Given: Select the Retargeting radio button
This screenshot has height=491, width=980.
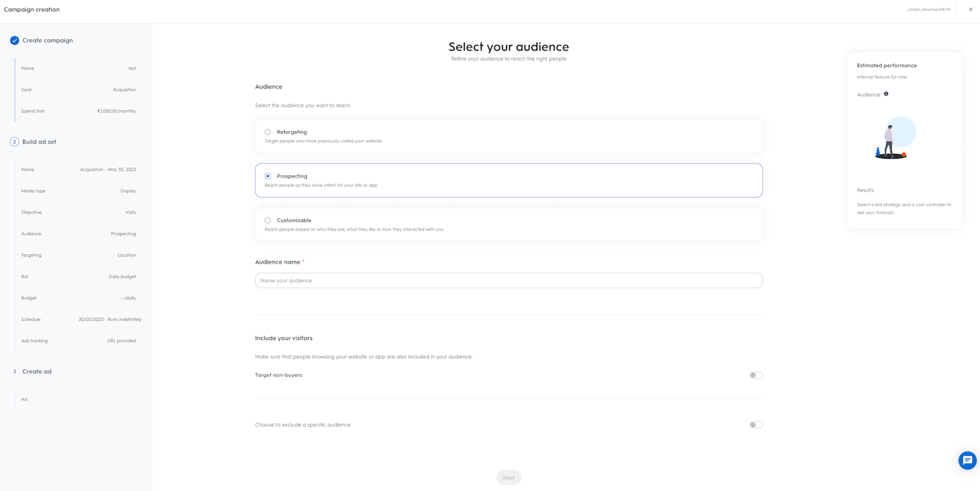Looking at the screenshot, I should (268, 132).
